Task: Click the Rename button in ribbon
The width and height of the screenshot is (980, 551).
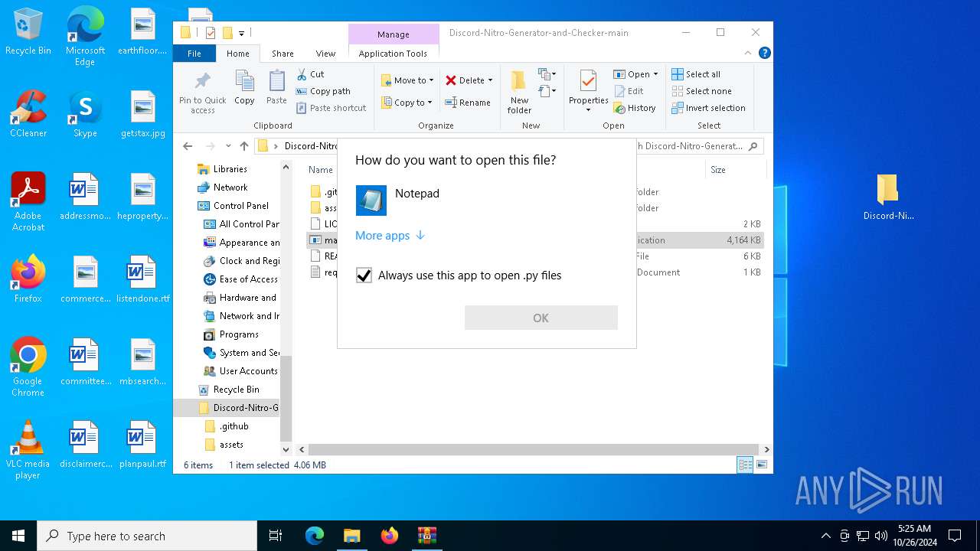Action: (468, 103)
